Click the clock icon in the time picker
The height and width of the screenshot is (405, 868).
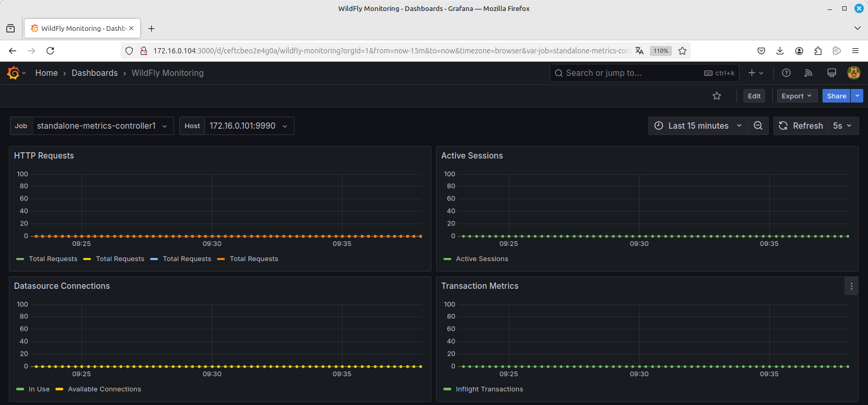click(659, 126)
